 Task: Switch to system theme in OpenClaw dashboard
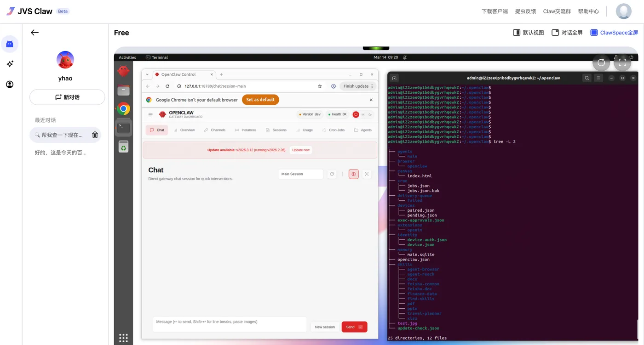pos(356,114)
